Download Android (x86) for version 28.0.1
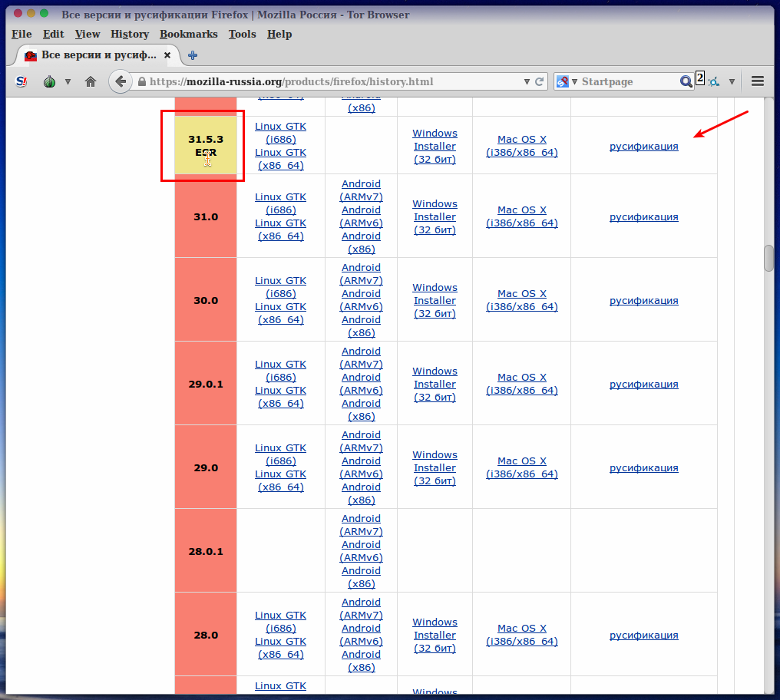This screenshot has width=780, height=700. (361, 576)
